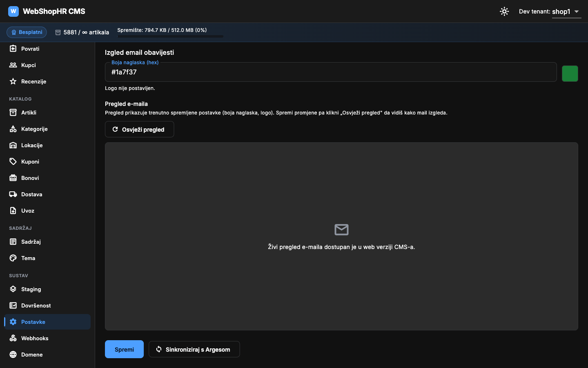Click the Tema label in sidebar
The width and height of the screenshot is (588, 368).
28,258
